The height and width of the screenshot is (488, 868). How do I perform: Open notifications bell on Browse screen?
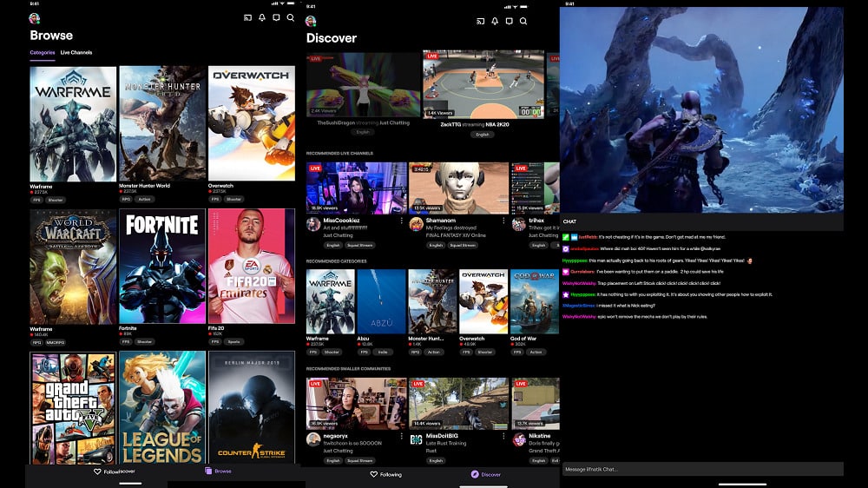click(262, 17)
